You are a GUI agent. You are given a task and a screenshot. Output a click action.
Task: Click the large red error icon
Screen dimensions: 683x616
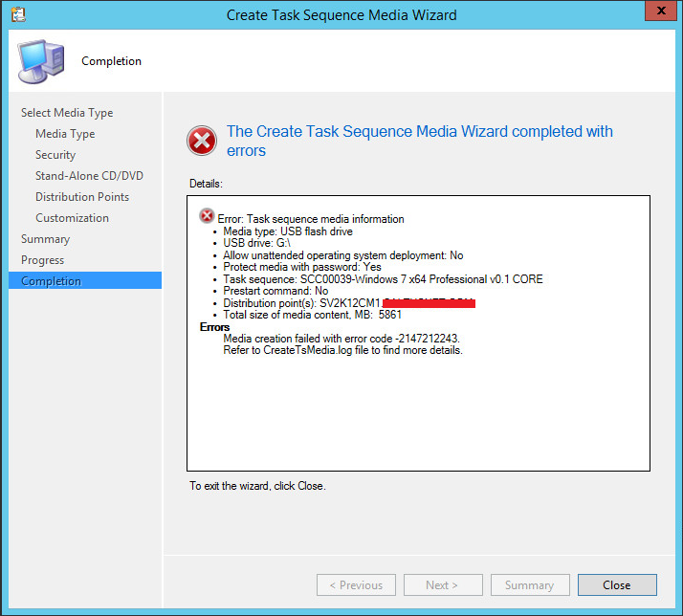(202, 141)
